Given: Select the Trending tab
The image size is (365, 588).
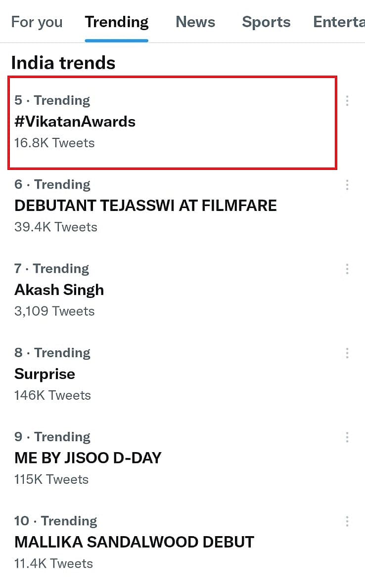Looking at the screenshot, I should click(117, 22).
